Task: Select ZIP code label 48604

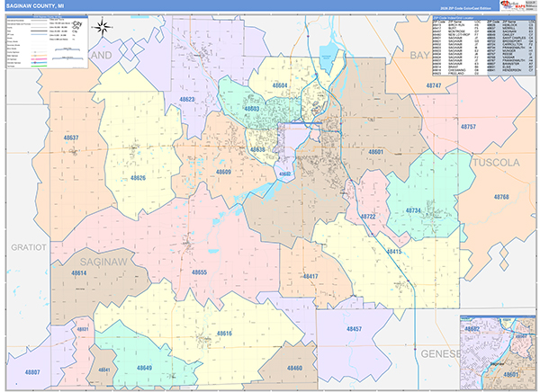Action: click(280, 85)
